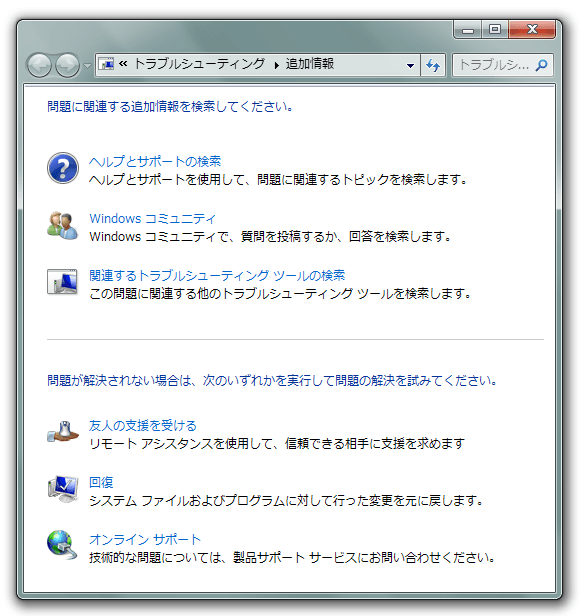580x616 pixels.
Task: Click the 回復 recovery monitor icon
Action: (63, 489)
